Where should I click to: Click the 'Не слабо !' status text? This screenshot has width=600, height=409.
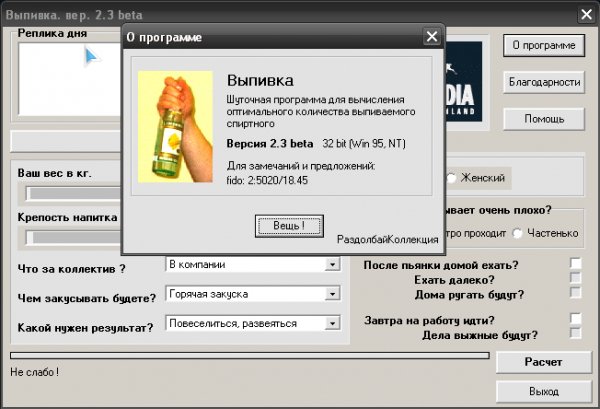pos(34,372)
